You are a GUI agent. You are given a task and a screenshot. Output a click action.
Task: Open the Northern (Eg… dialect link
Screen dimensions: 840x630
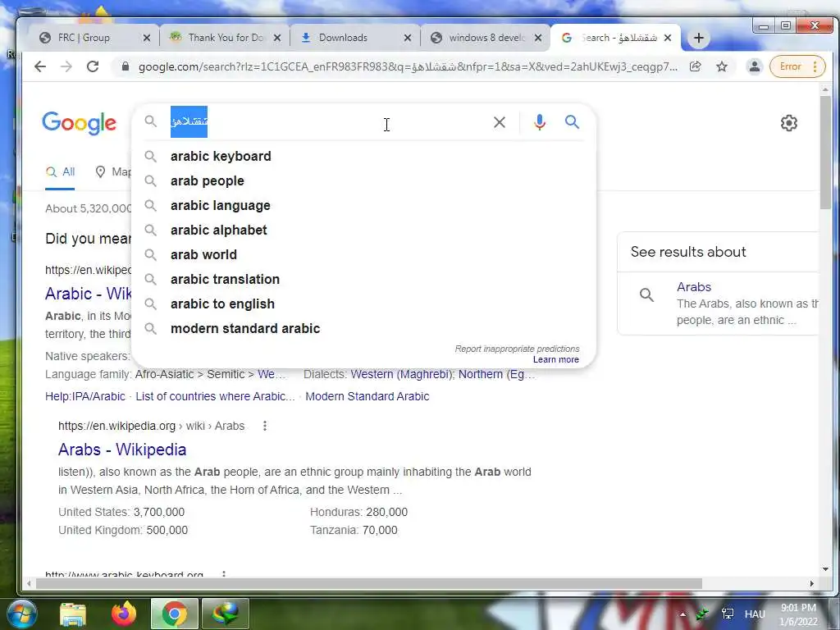pos(496,374)
